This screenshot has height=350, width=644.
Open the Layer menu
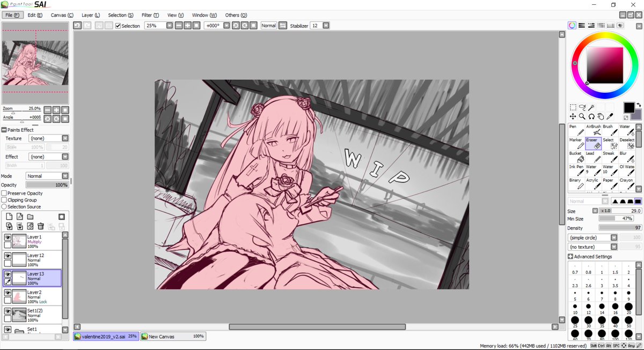click(x=90, y=15)
